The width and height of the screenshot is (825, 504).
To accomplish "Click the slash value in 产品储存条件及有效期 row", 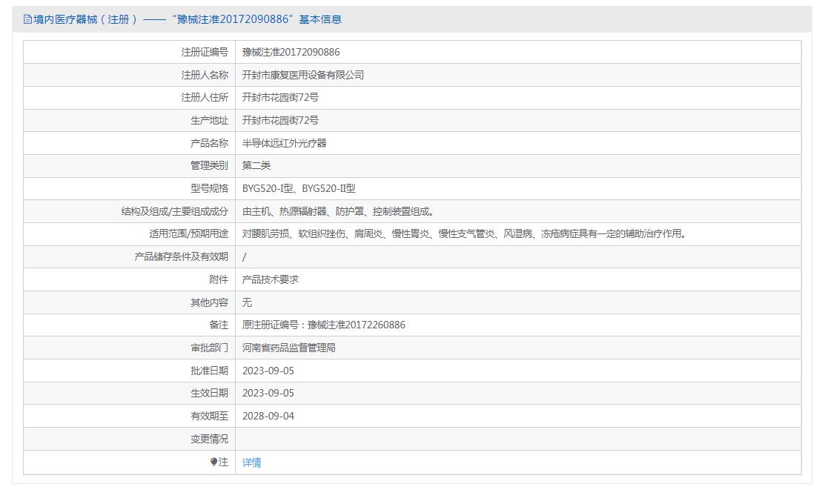I will tap(244, 256).
